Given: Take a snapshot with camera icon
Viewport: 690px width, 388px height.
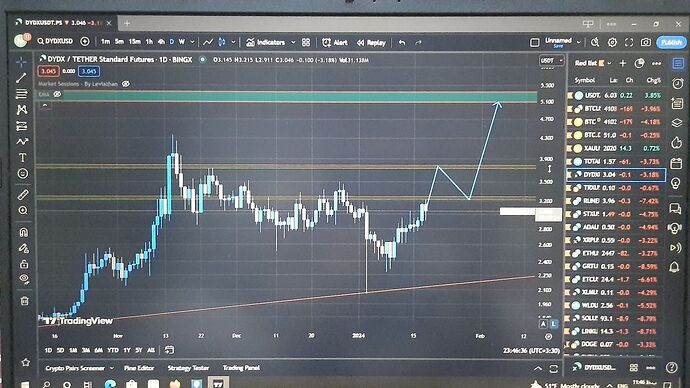Looking at the screenshot, I should click(646, 42).
